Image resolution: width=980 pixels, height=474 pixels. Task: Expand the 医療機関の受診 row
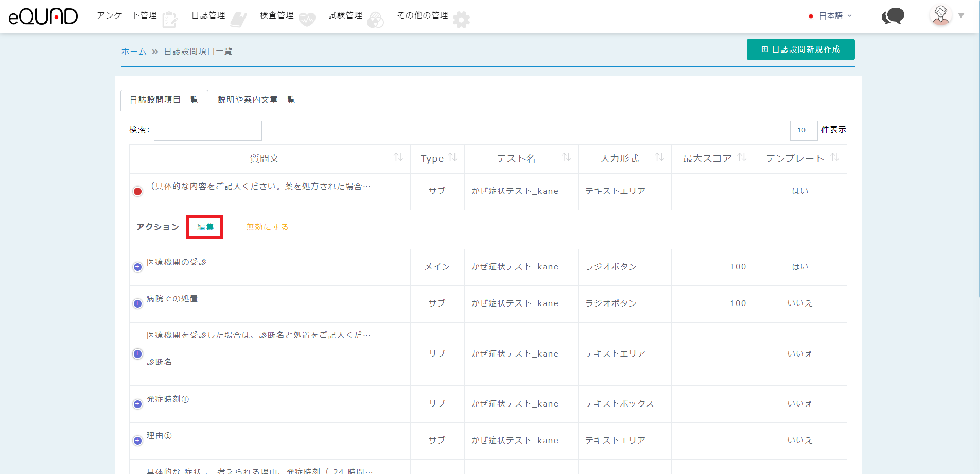tap(137, 267)
